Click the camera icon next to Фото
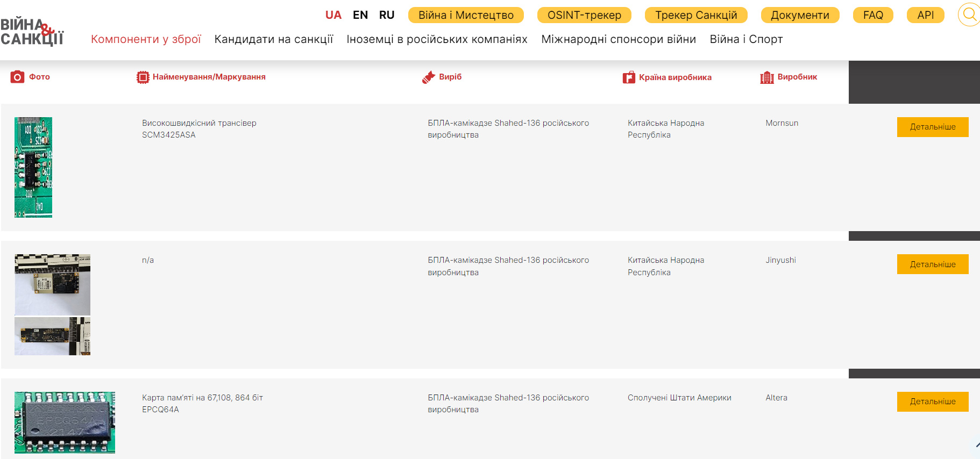980x459 pixels. pos(17,77)
